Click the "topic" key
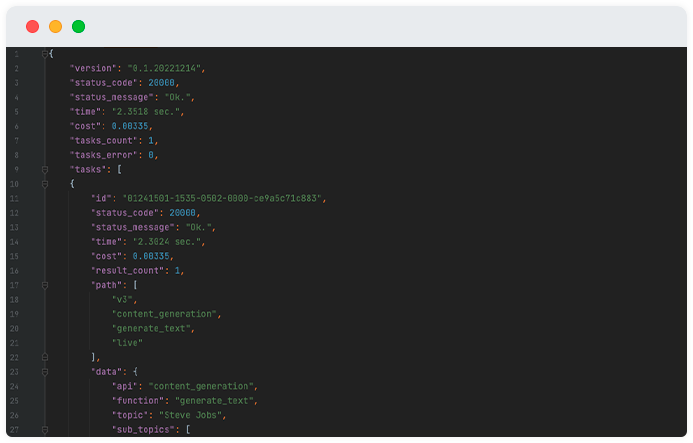Screen dimensions: 693x443 (130, 416)
